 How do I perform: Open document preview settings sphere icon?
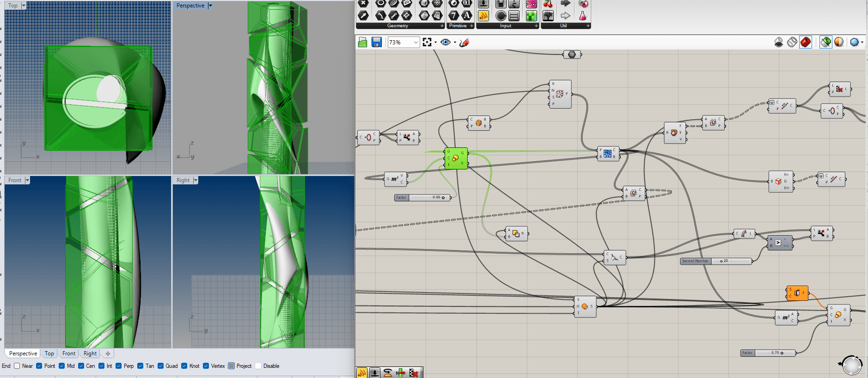[x=839, y=43]
